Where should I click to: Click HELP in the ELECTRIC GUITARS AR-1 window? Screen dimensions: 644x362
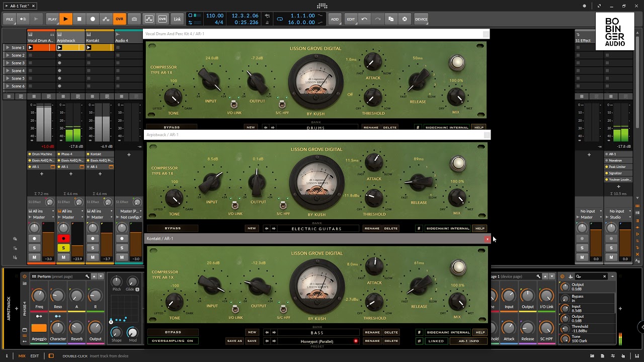pyautogui.click(x=480, y=228)
